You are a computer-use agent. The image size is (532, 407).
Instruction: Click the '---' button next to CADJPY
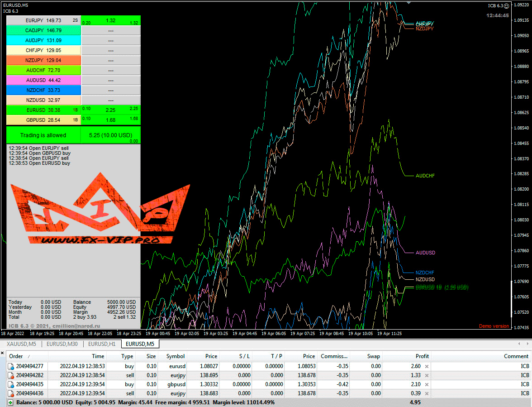point(111,30)
